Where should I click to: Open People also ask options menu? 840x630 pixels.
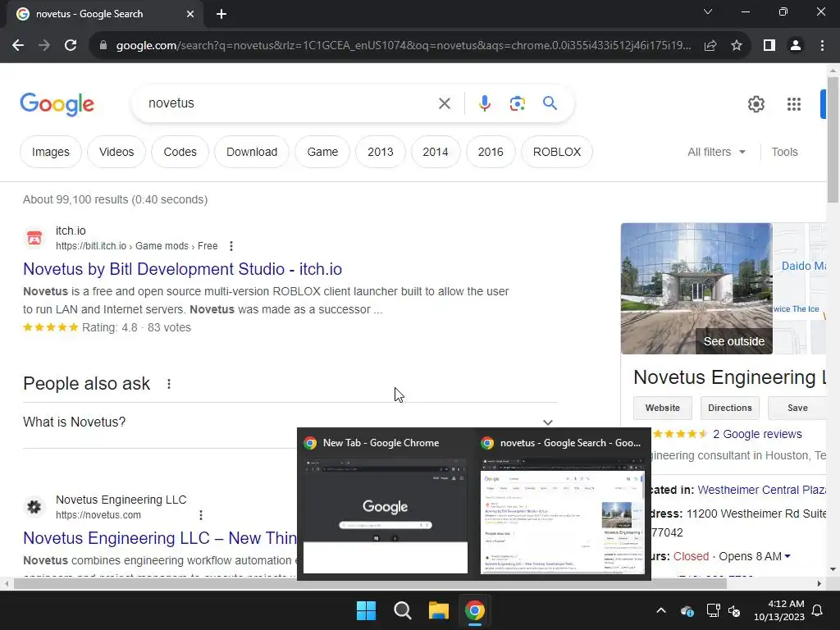[x=169, y=384]
